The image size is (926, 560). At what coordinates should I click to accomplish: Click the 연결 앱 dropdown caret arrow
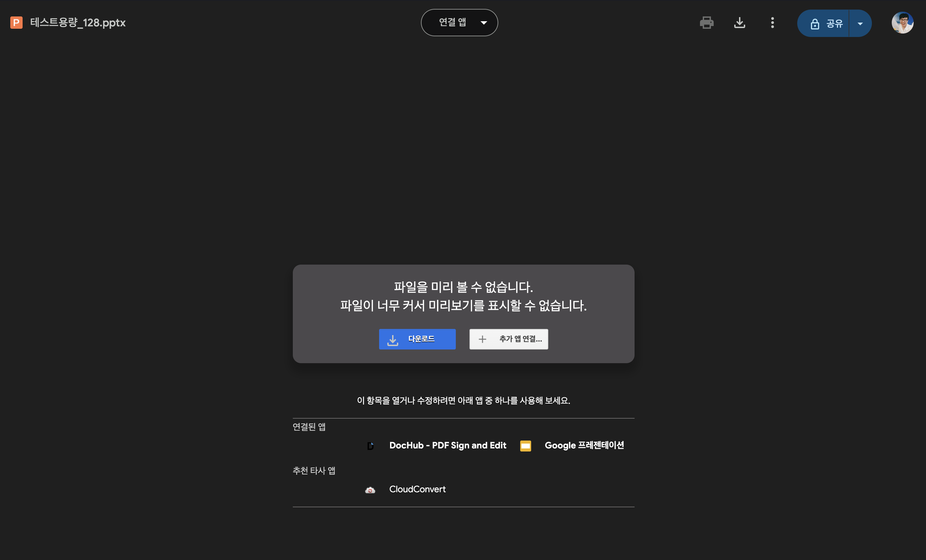point(484,23)
